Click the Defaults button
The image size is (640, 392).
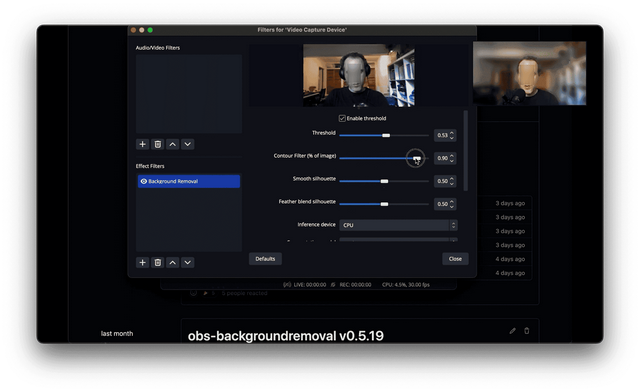tap(265, 259)
